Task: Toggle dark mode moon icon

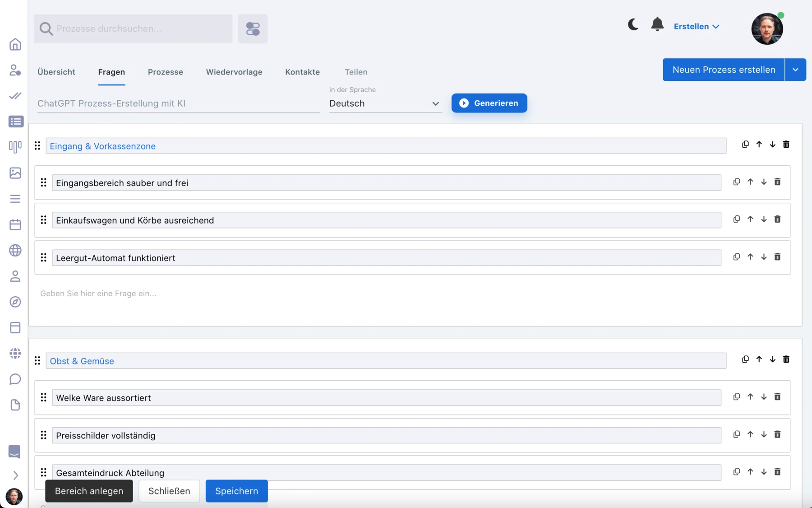Action: (x=633, y=24)
